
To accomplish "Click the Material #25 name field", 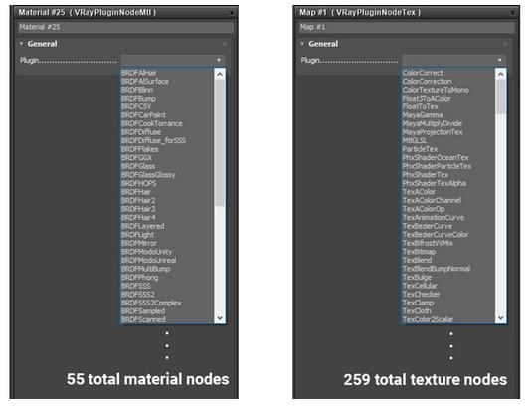I will click(125, 27).
